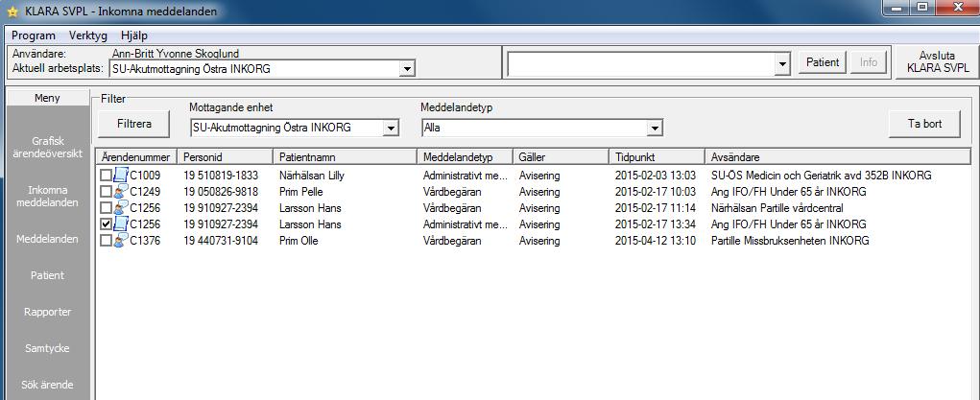Sort by the Meddelandetyp column header
This screenshot has height=400, width=980.
465,157
